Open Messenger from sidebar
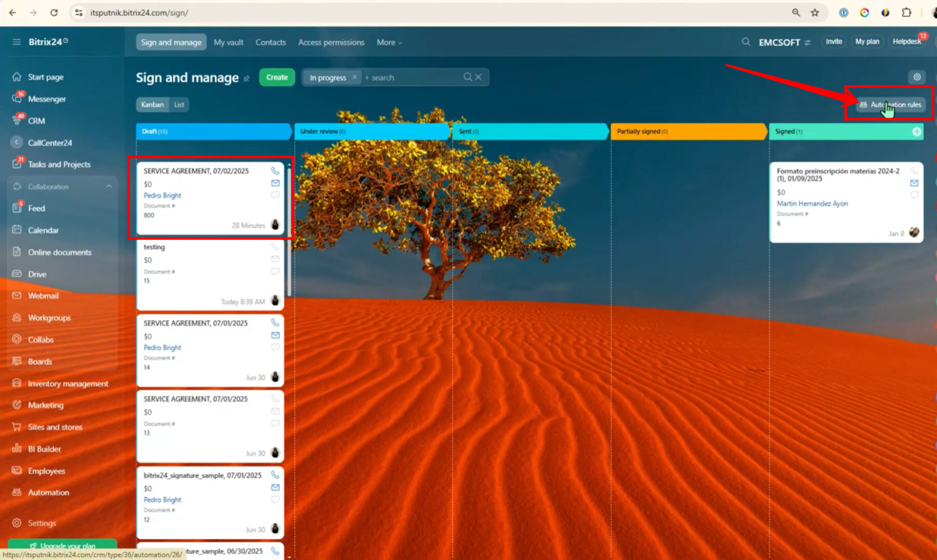The height and width of the screenshot is (560, 937). [47, 99]
